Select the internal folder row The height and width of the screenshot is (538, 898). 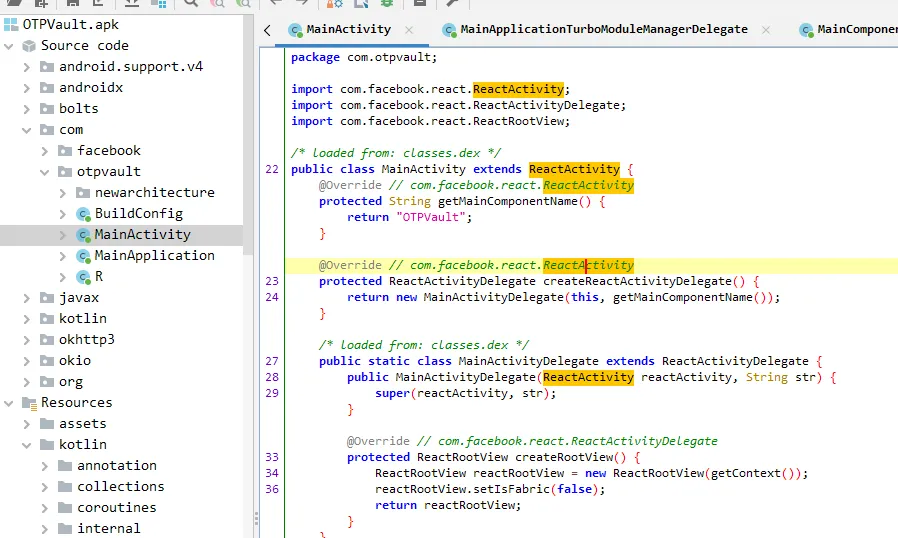[121, 528]
